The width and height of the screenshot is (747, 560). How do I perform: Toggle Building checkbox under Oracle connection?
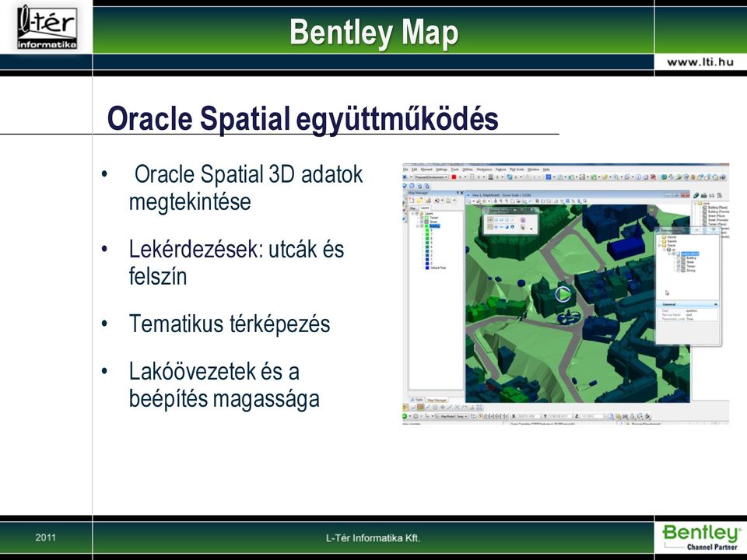(679, 258)
